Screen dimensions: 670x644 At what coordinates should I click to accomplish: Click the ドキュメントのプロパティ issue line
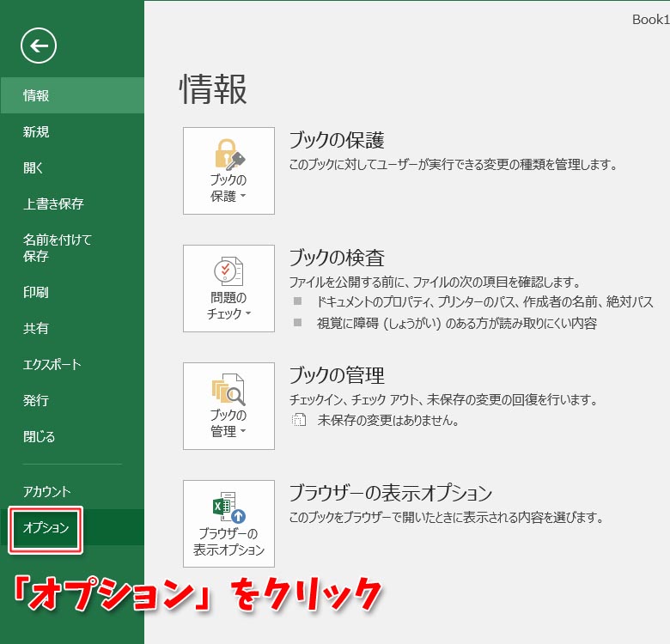pyautogui.click(x=484, y=302)
